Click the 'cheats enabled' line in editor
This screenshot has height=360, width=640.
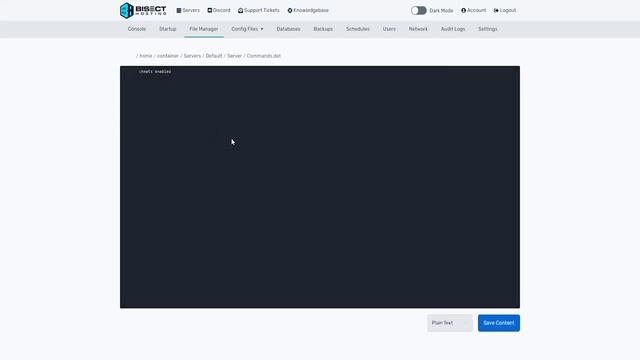(x=155, y=71)
